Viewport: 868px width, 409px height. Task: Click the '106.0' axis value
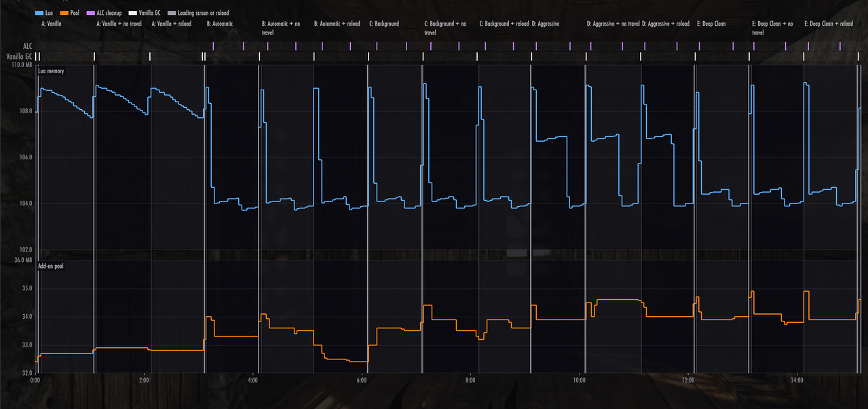tap(26, 157)
